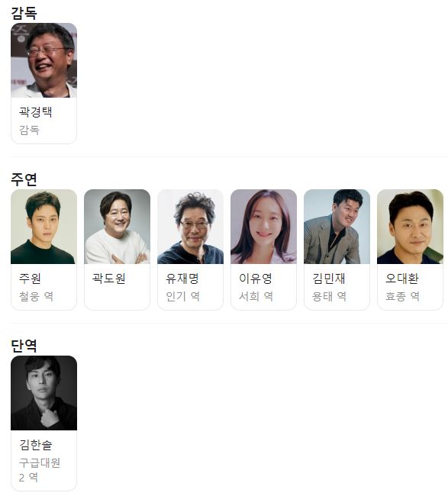Open 김한솔's black and white photo
The image size is (448, 496).
[x=44, y=393]
